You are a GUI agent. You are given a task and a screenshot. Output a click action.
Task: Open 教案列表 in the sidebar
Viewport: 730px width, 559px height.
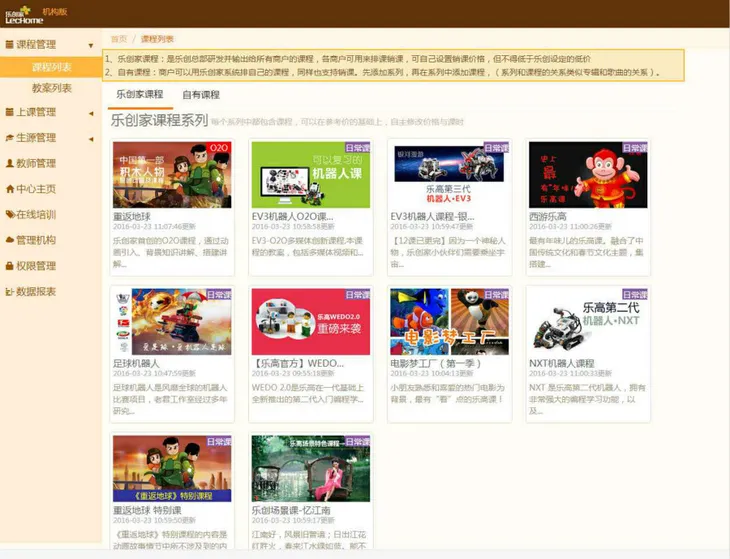coord(51,88)
